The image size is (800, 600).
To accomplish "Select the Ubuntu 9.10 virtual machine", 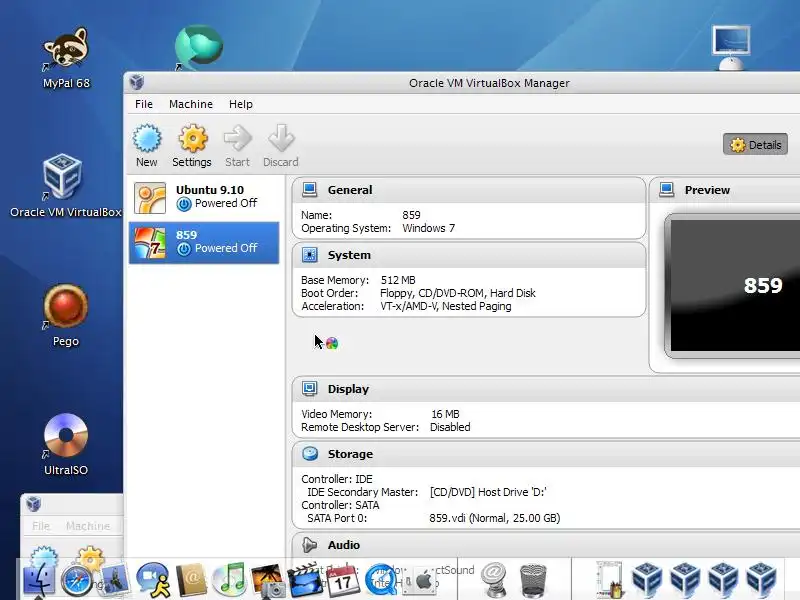I will coord(204,198).
